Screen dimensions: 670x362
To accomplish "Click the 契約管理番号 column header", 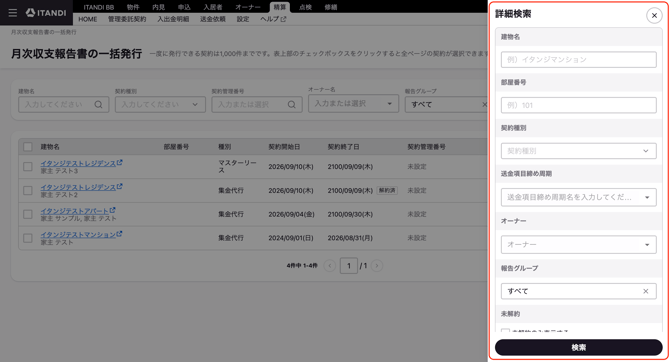I will pos(426,147).
